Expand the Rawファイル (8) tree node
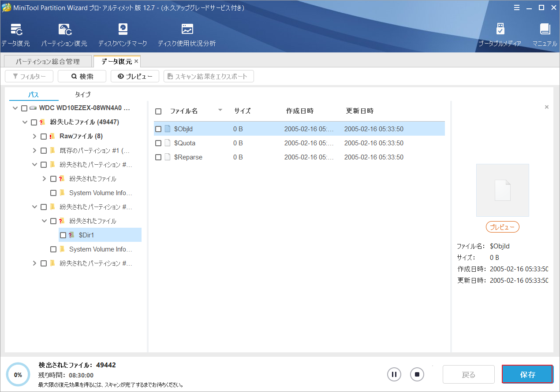The image size is (560, 392). pos(34,136)
